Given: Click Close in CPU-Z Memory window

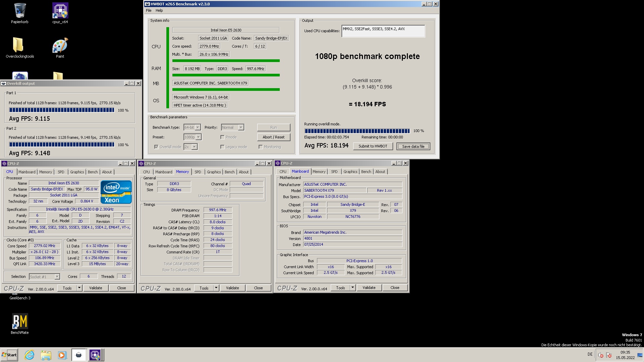Looking at the screenshot, I should tap(258, 288).
